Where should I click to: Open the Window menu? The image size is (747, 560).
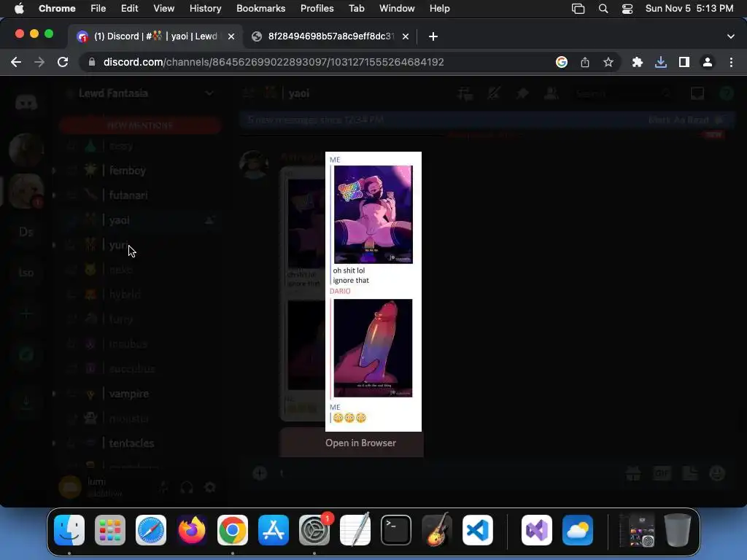[x=397, y=9]
